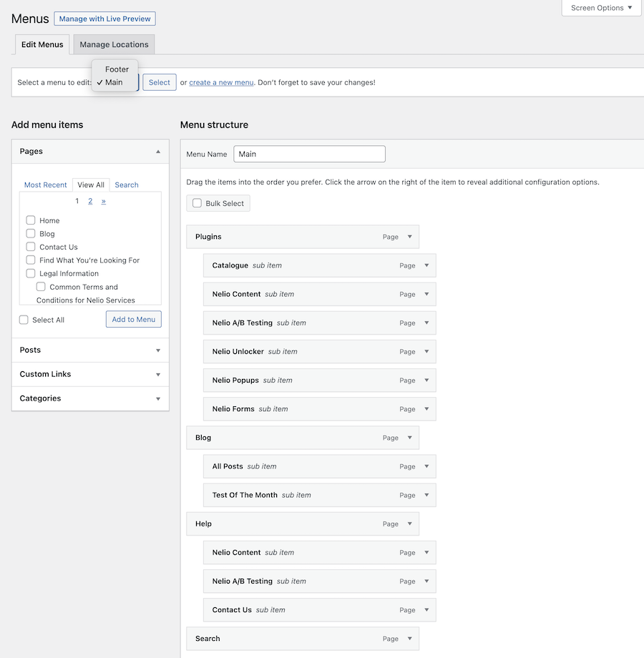Click the next page » link
Viewport: 644px width, 658px height.
[103, 201]
